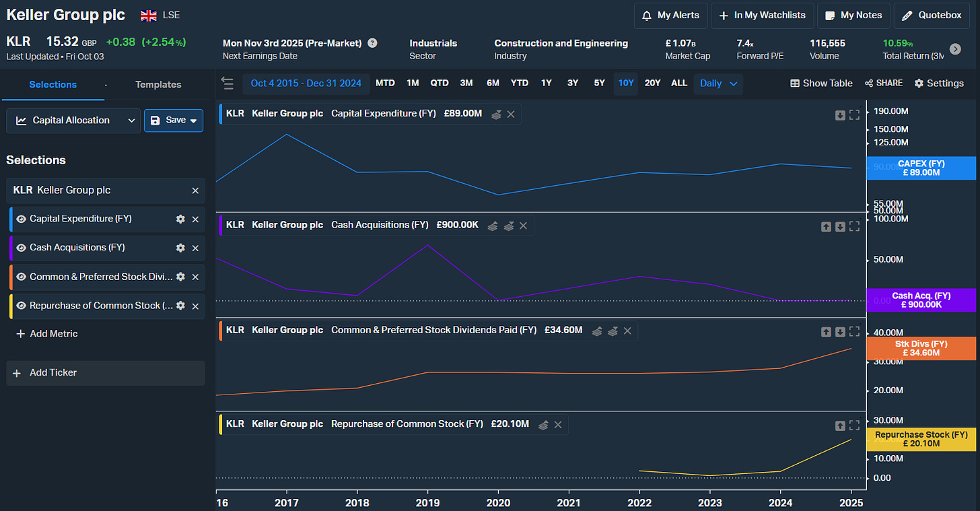Click the SHARE button
Screen dimensions: 980x511
(x=884, y=83)
